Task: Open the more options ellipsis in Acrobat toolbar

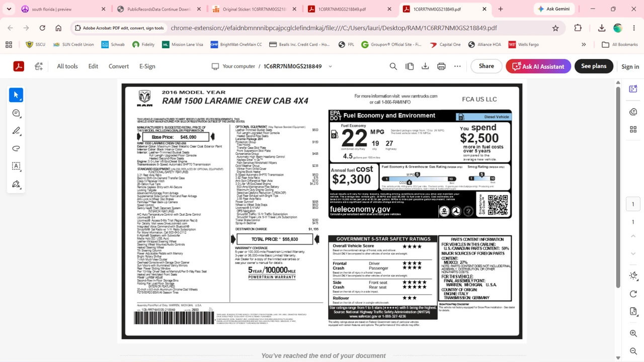Action: [457, 66]
